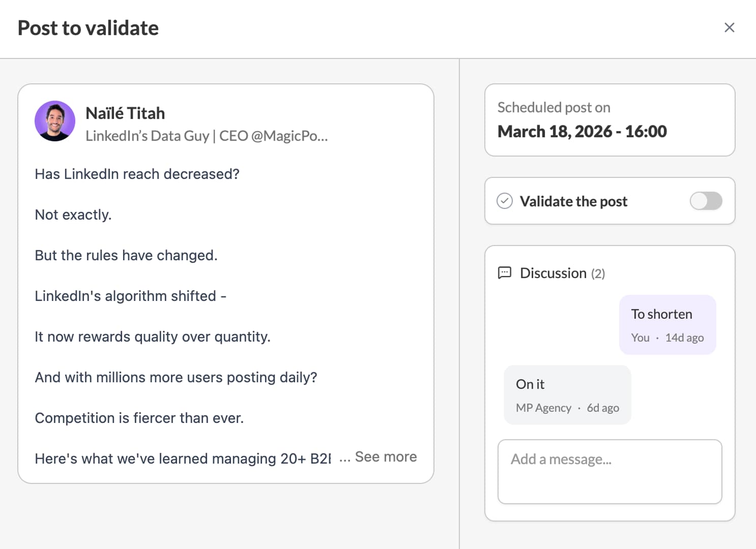The image size is (756, 549).
Task: Click the Discussion heading label
Action: pos(553,273)
